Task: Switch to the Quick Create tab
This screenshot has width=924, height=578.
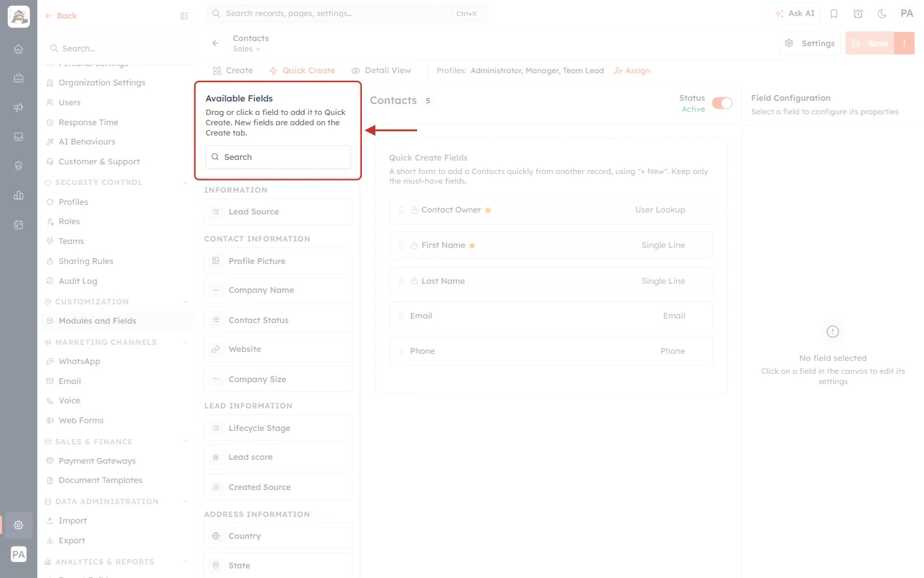Action: coord(302,71)
